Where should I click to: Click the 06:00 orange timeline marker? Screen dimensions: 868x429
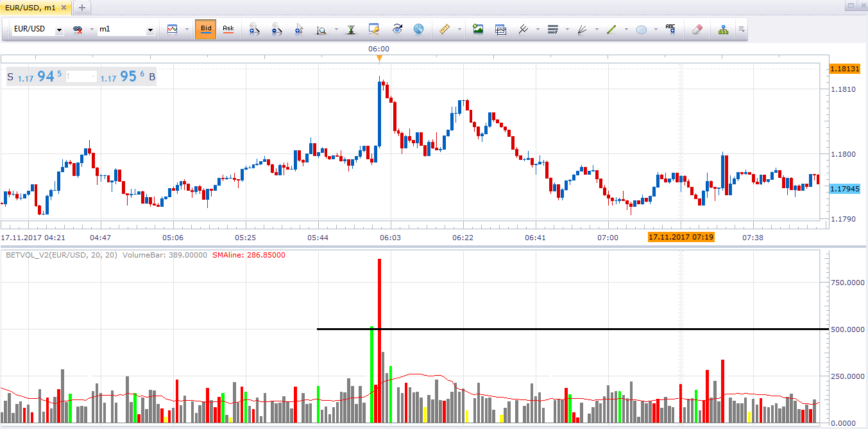379,58
